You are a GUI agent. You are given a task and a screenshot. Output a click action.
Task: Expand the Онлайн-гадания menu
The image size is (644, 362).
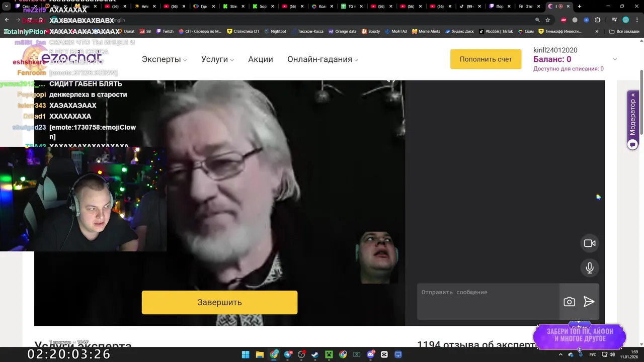pos(323,59)
